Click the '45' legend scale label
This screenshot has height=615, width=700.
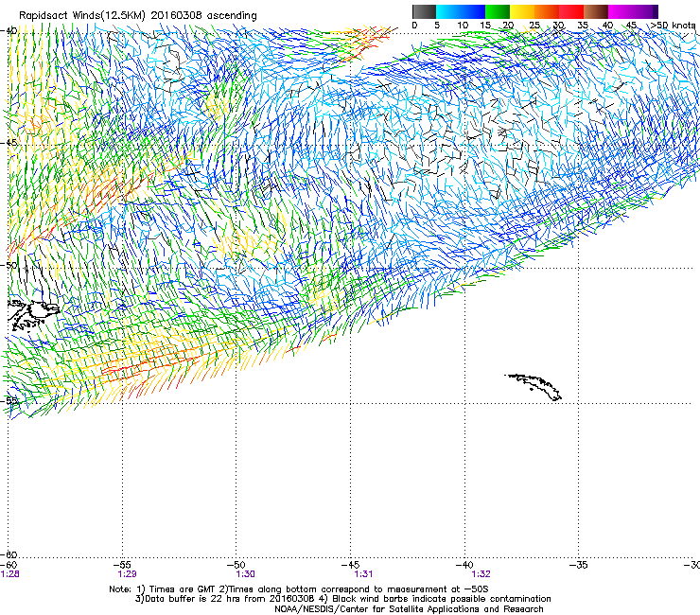point(631,26)
